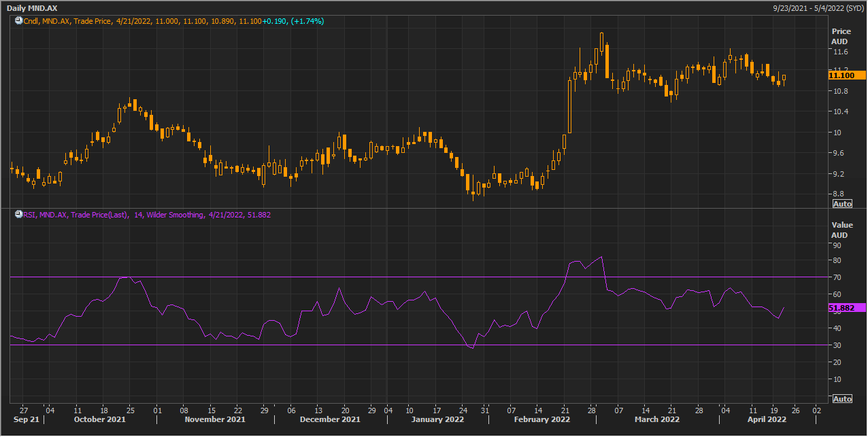Click the clock icon beside the Cndl legend
This screenshot has width=868, height=437.
(x=18, y=21)
